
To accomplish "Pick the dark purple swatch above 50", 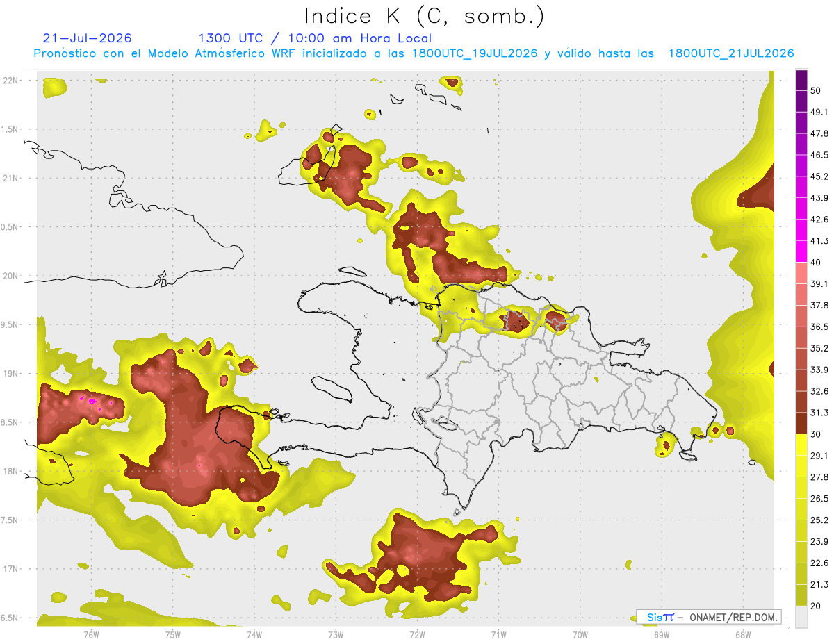I will click(801, 80).
